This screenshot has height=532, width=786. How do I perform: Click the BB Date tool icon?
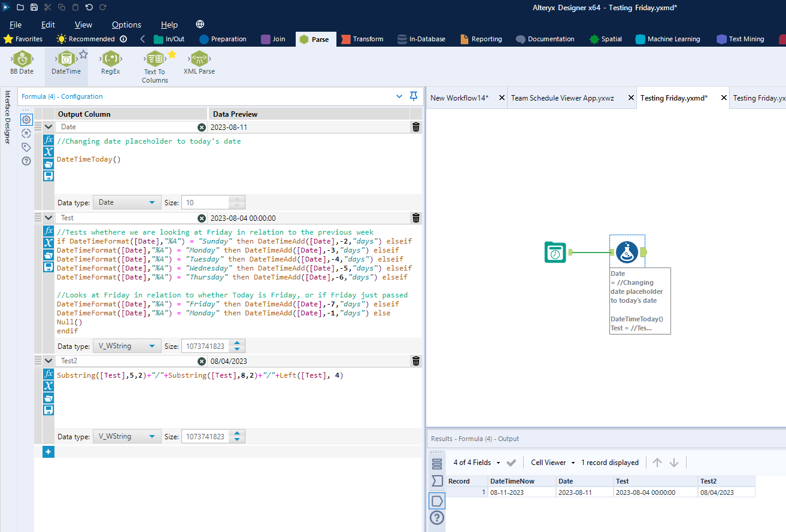22,59
